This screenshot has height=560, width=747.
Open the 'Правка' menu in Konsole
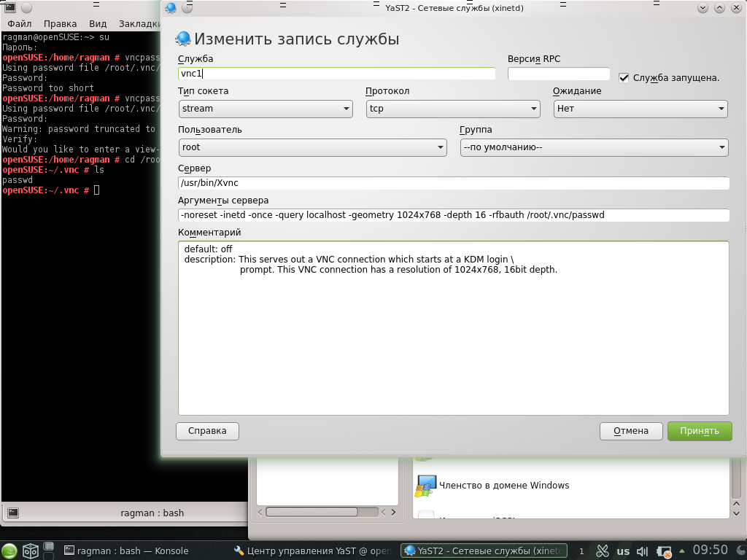pos(60,23)
